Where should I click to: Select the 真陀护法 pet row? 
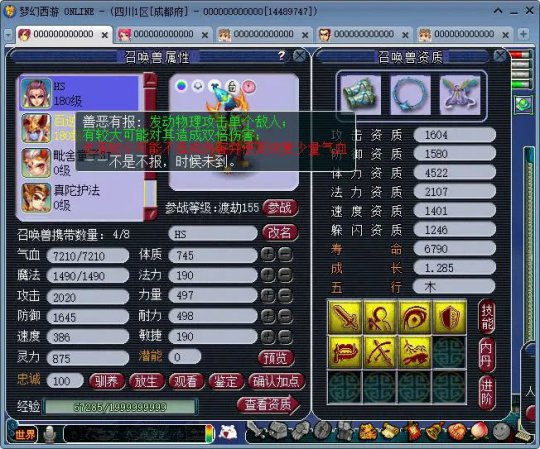pos(80,198)
